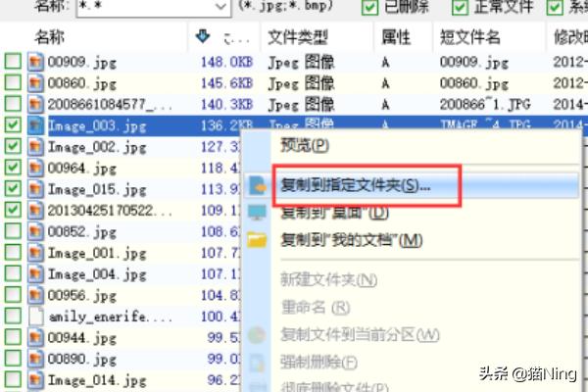Click the desktop monitor icon in context menu

click(258, 213)
